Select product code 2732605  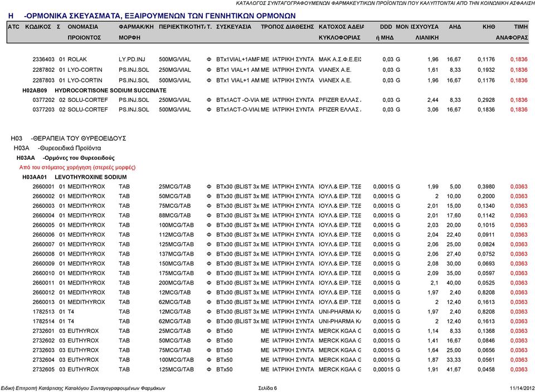coord(43,370)
